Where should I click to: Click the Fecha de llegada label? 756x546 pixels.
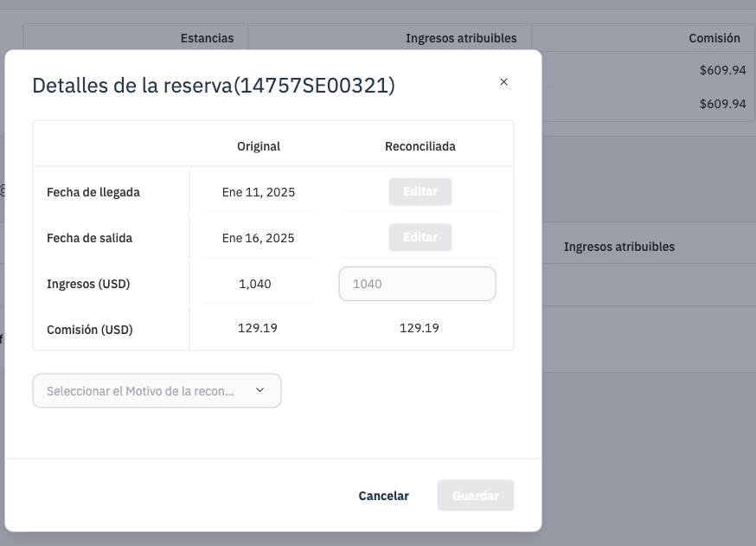93,192
